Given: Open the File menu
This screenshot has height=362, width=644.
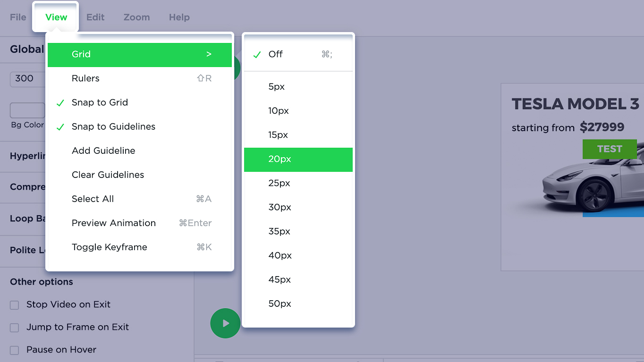Looking at the screenshot, I should [x=18, y=17].
